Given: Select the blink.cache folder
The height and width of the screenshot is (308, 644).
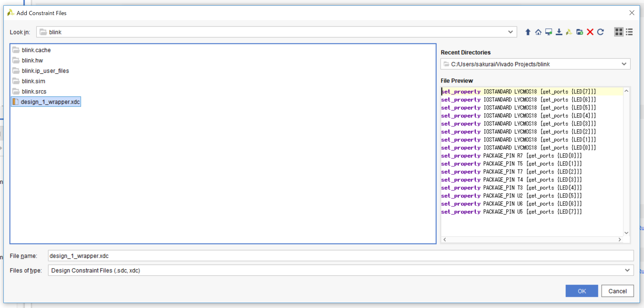Looking at the screenshot, I should click(36, 50).
